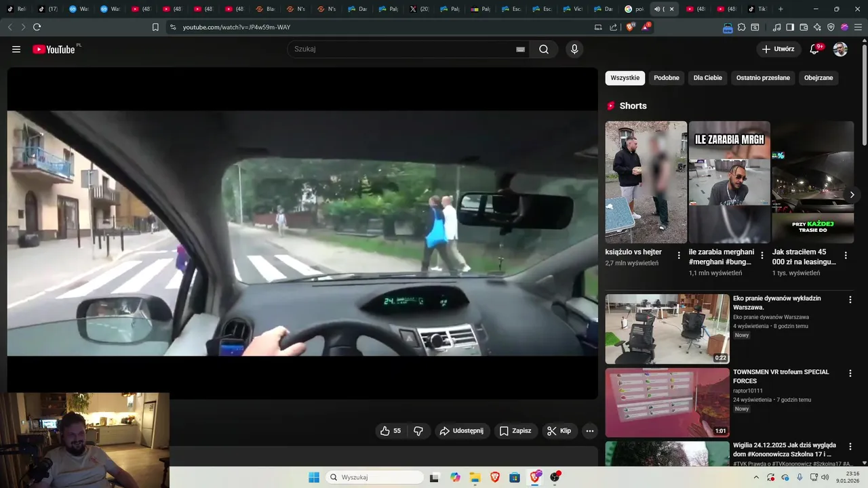Screen dimensions: 868x488
Task: Open options for 'książulo vs hejter' short
Action: [679, 256]
